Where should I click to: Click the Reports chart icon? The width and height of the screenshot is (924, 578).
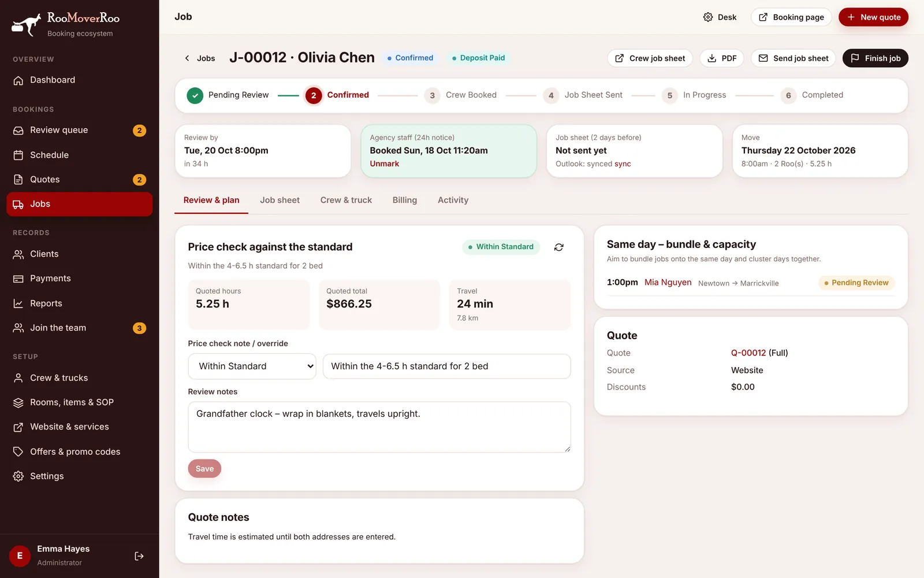[18, 303]
